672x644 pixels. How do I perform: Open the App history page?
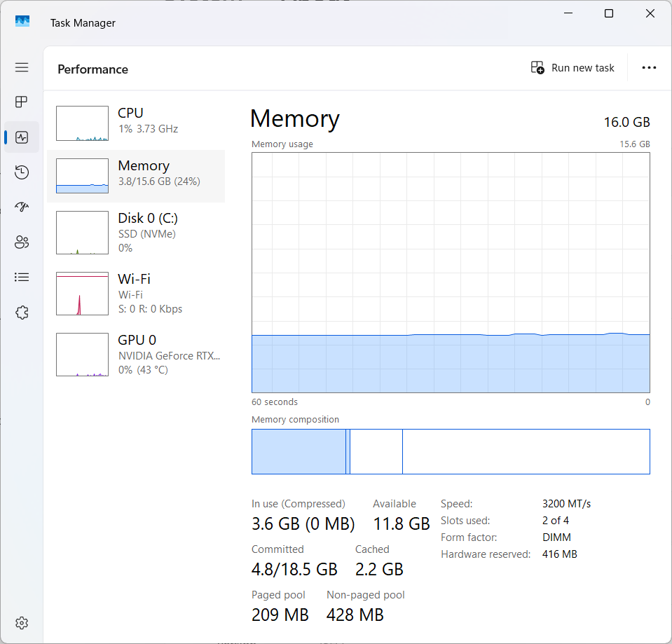(22, 172)
